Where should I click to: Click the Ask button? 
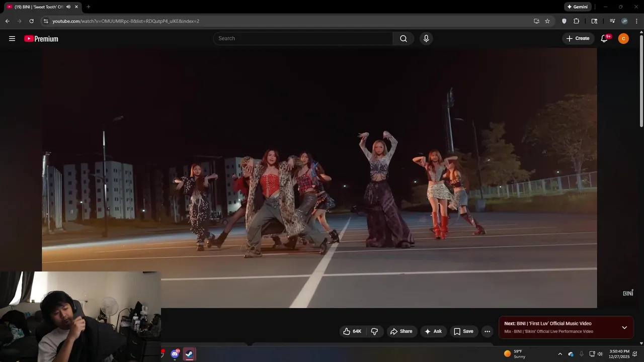click(x=433, y=331)
